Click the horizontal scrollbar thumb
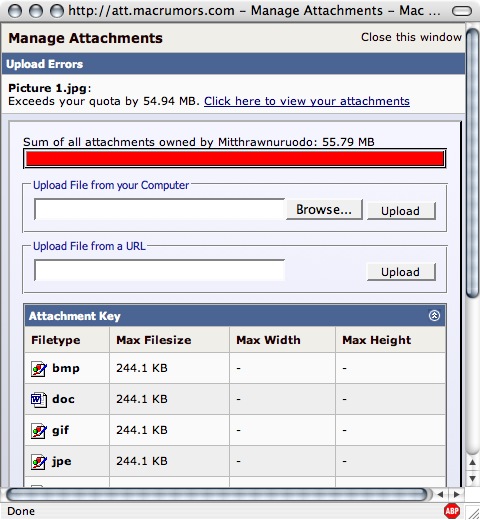The height and width of the screenshot is (520, 480). (217, 495)
